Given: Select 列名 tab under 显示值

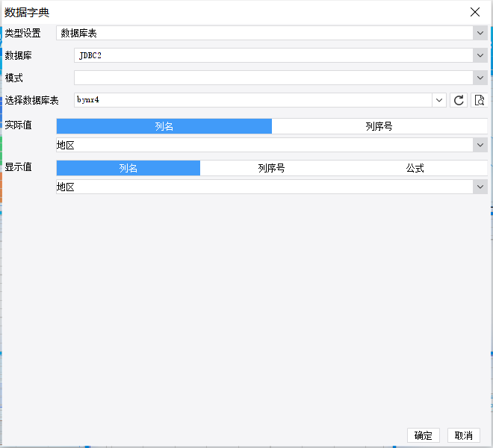Looking at the screenshot, I should [x=128, y=168].
